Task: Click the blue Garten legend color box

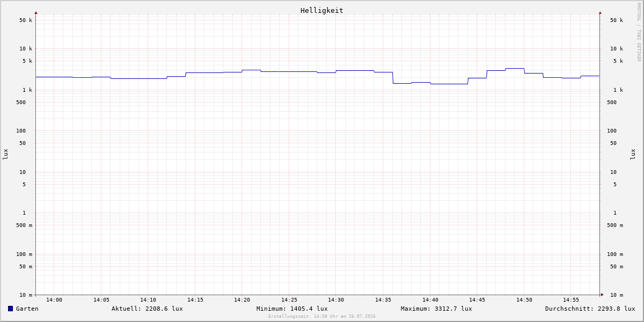Action: pyautogui.click(x=10, y=309)
